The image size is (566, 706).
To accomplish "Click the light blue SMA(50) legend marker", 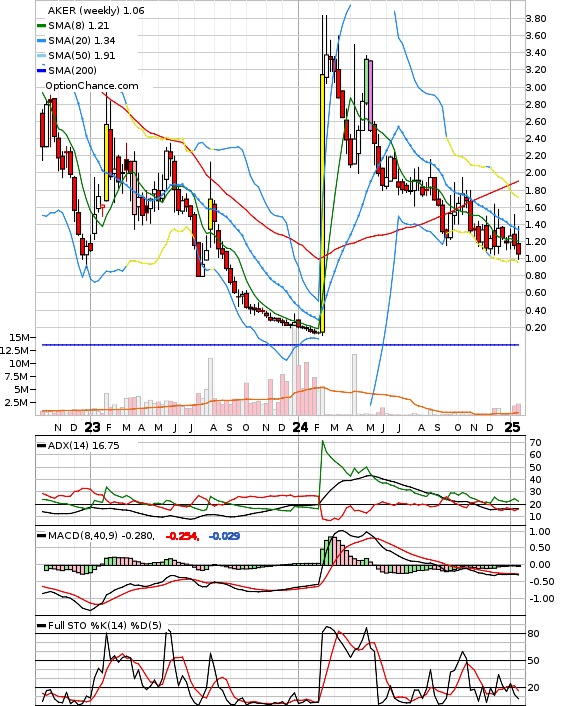I will pos(41,56).
